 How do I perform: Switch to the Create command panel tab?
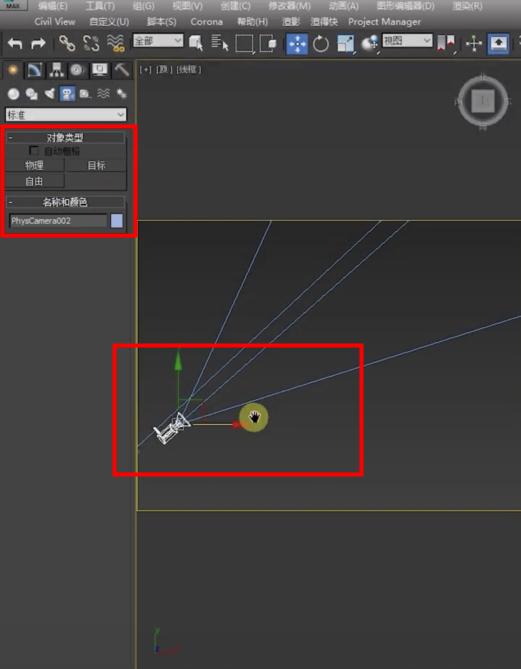[13, 70]
